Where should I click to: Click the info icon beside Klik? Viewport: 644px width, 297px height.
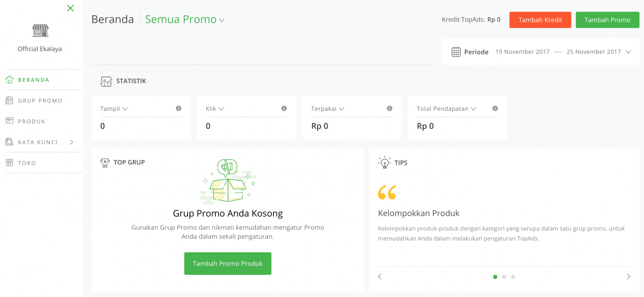click(x=284, y=108)
